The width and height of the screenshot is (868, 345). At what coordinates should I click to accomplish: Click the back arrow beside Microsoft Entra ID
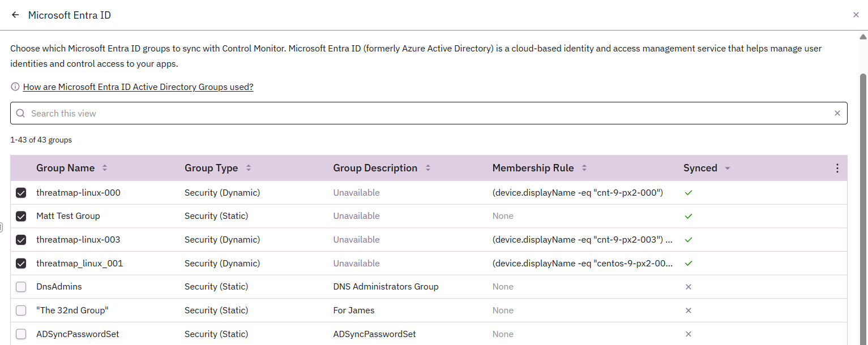point(15,15)
